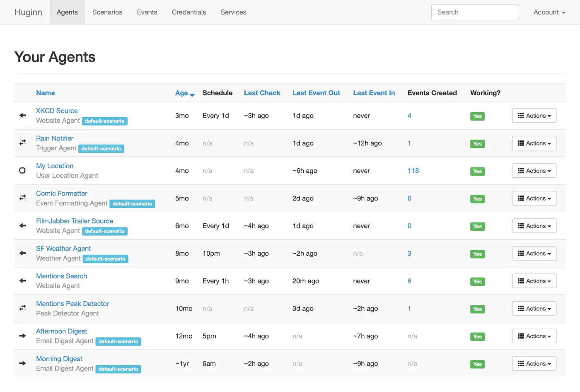Open the Mentions Peak Detector agent
The width and height of the screenshot is (580, 392).
point(72,304)
